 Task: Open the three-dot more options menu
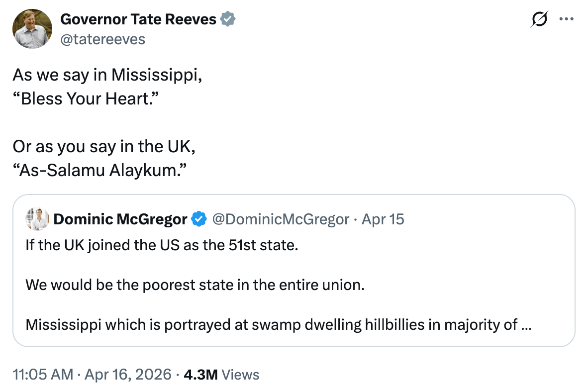pos(566,20)
